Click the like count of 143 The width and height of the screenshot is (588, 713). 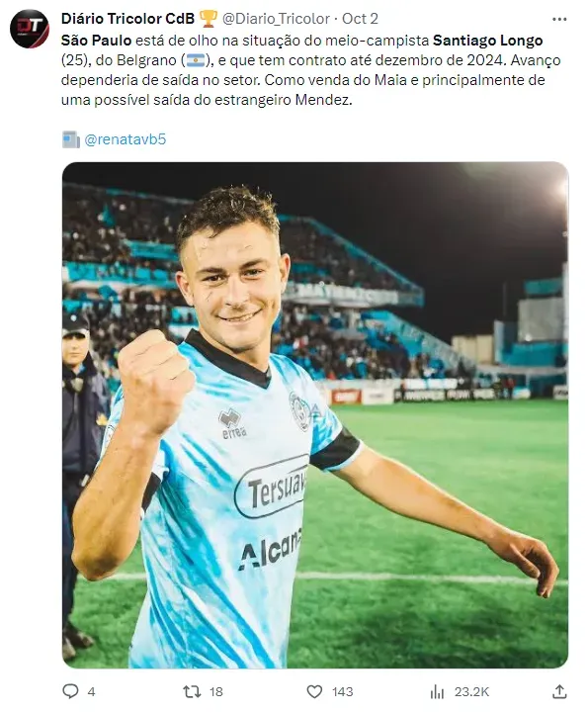click(342, 692)
